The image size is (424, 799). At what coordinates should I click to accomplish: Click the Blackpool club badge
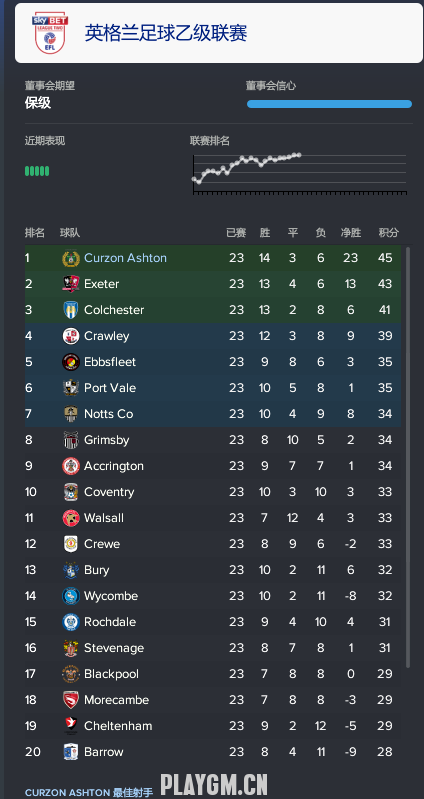pyautogui.click(x=71, y=674)
